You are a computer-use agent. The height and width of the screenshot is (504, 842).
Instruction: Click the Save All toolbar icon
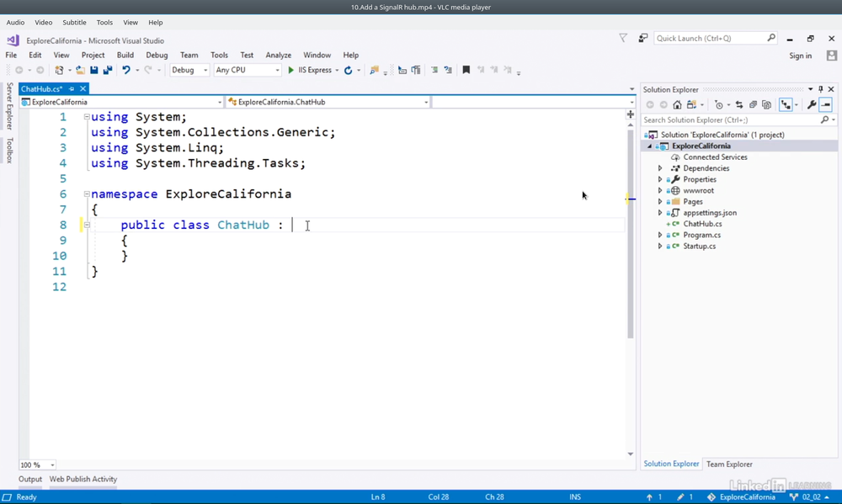tap(108, 71)
